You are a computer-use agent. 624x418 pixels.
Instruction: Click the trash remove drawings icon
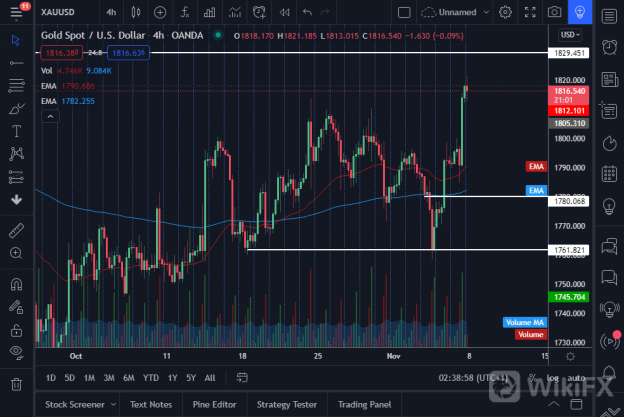[16, 383]
